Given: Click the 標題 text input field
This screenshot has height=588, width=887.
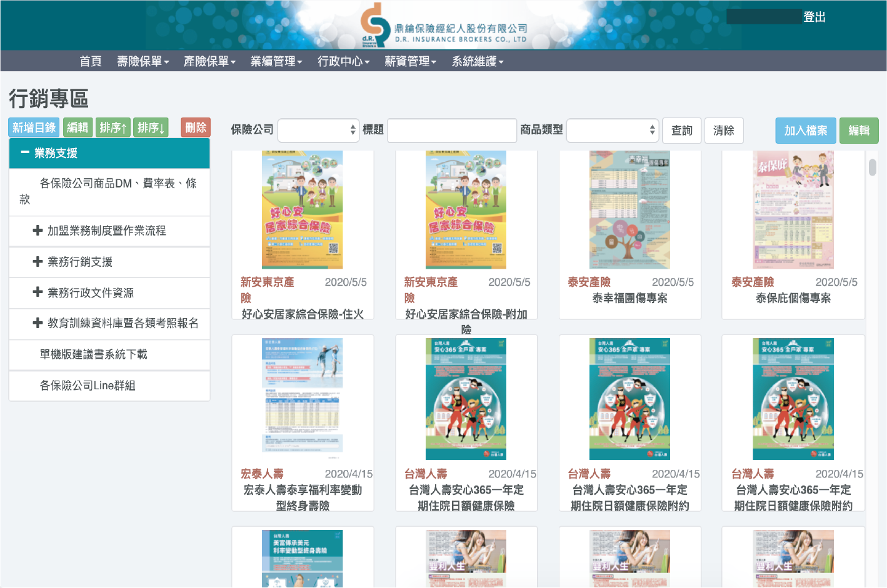Looking at the screenshot, I should point(452,130).
